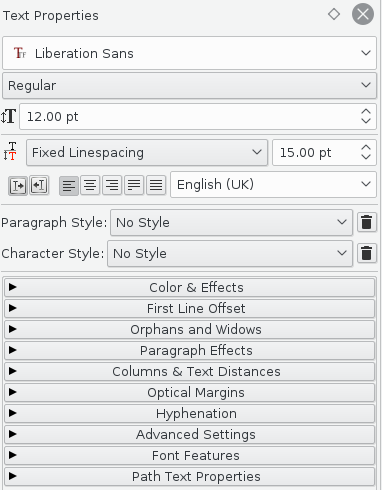
Task: Expand the First Line Offset section
Action: point(189,308)
